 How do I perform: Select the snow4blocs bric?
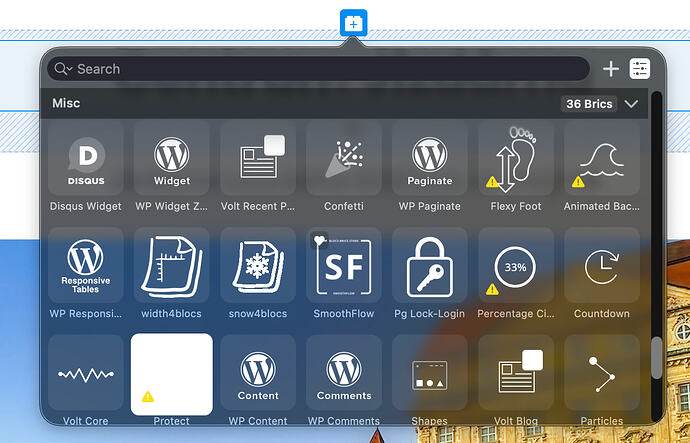(x=257, y=265)
